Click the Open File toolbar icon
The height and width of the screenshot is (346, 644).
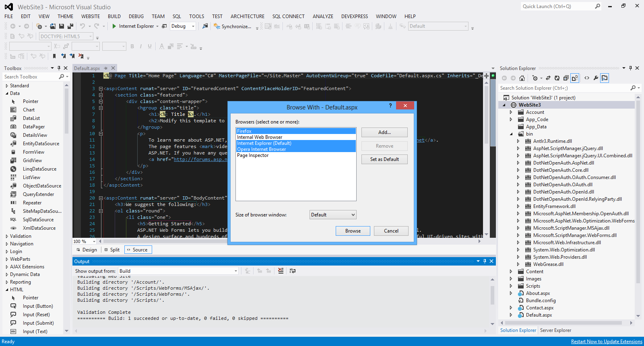(x=53, y=26)
